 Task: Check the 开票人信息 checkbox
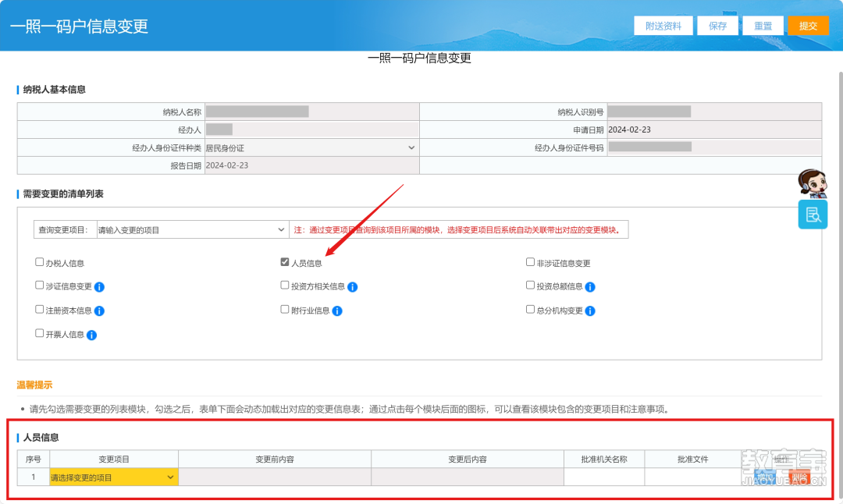[x=39, y=333]
